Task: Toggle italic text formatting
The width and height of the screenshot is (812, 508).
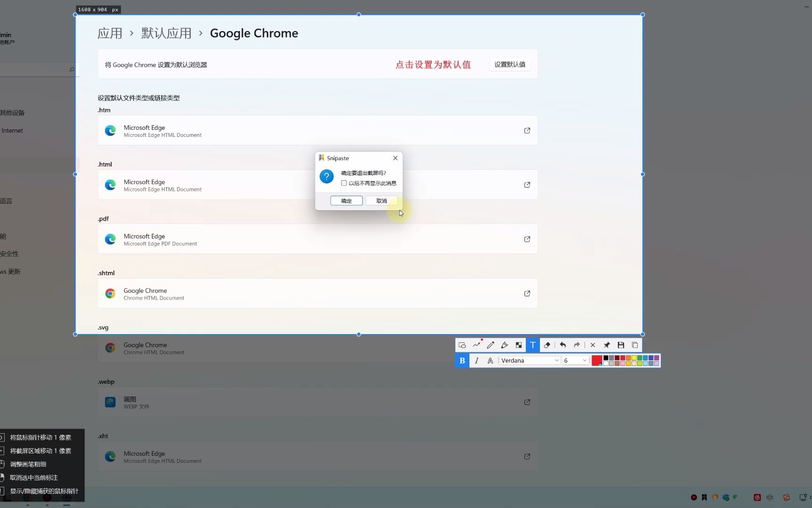Action: click(x=476, y=361)
